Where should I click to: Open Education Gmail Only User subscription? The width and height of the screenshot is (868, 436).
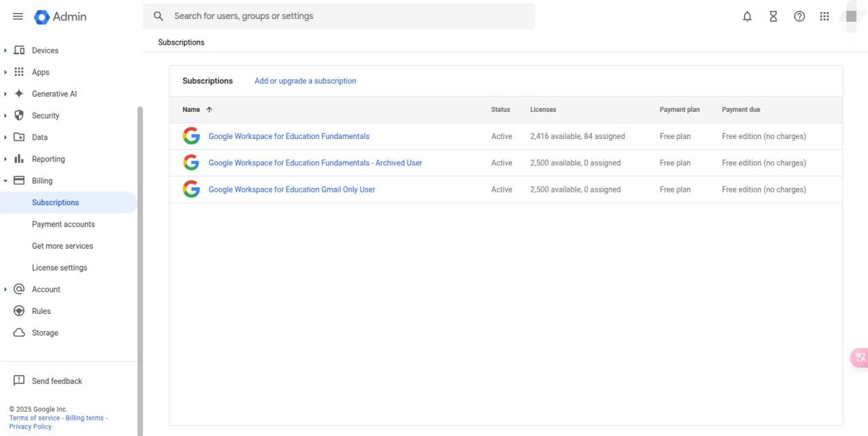pyautogui.click(x=292, y=189)
